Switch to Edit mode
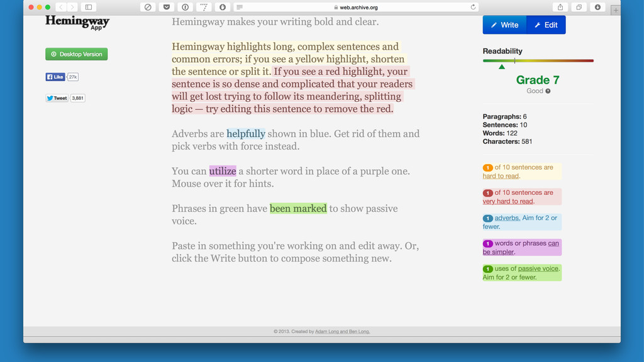 pos(546,25)
